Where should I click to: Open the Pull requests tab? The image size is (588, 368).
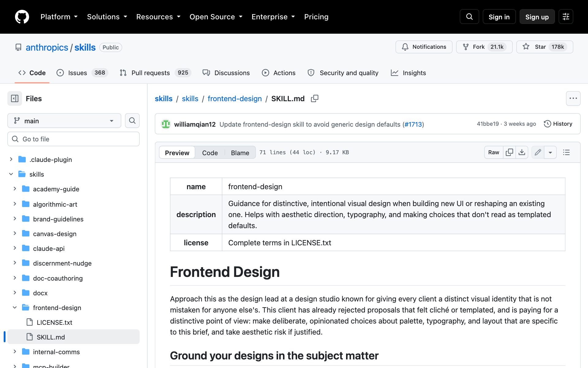point(155,73)
